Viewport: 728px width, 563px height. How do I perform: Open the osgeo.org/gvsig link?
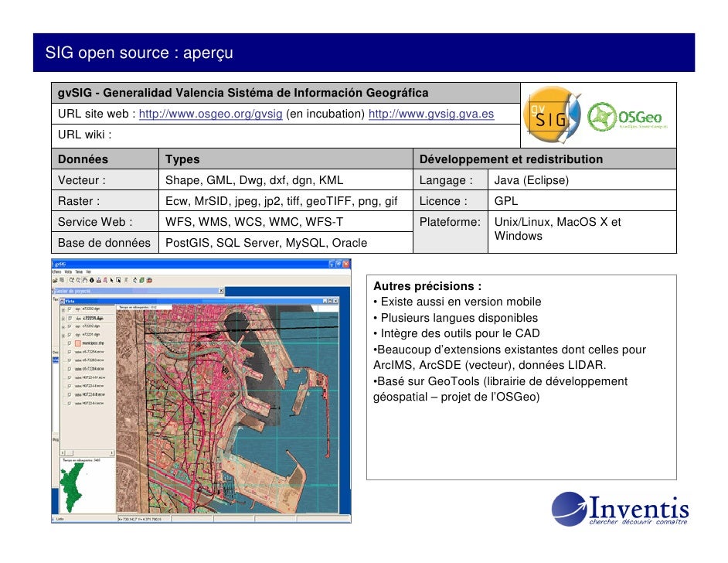pyautogui.click(x=210, y=114)
